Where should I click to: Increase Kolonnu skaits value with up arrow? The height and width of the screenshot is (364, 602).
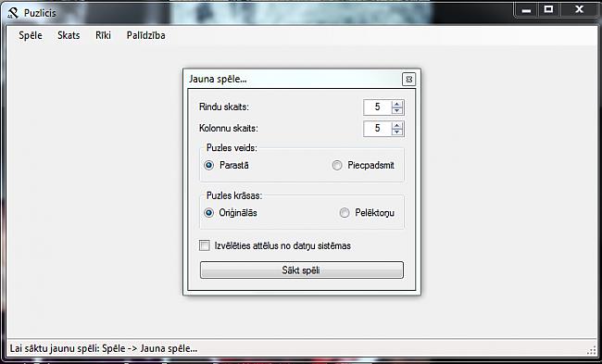pos(397,125)
